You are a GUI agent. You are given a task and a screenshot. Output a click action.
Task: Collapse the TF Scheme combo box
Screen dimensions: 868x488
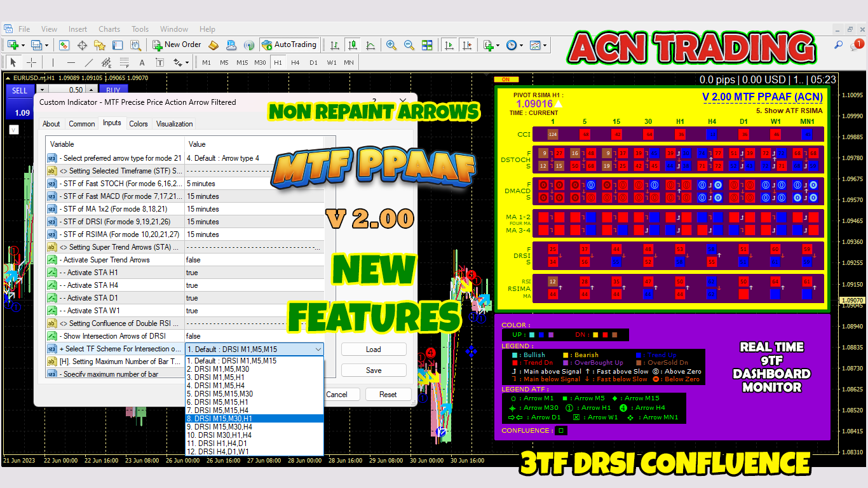point(318,349)
